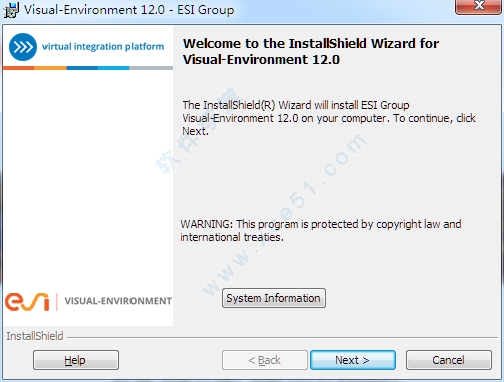This screenshot has width=504, height=382.
Task: Click the window title text Visual-Environment 12.0 - ESI Group
Action: coord(129,10)
